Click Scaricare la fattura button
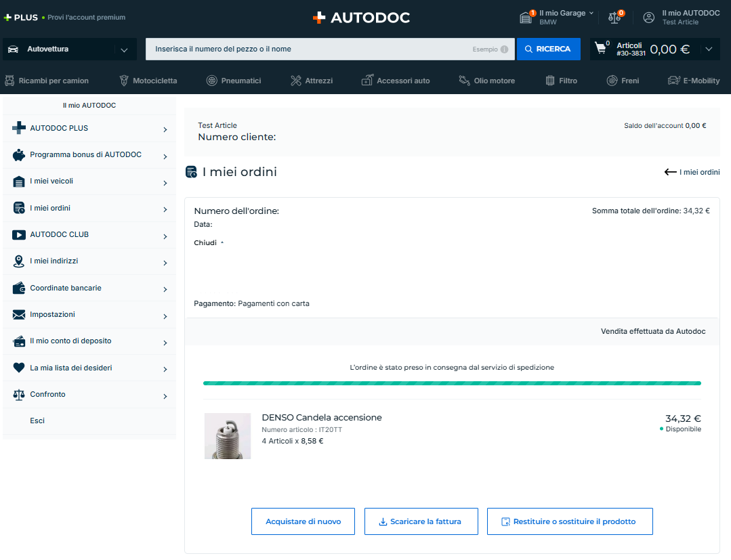This screenshot has height=560, width=731. [x=421, y=521]
